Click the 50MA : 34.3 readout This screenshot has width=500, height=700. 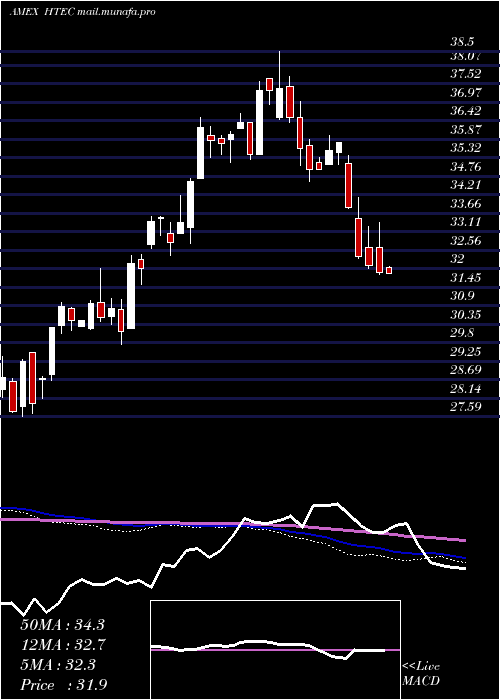62,625
